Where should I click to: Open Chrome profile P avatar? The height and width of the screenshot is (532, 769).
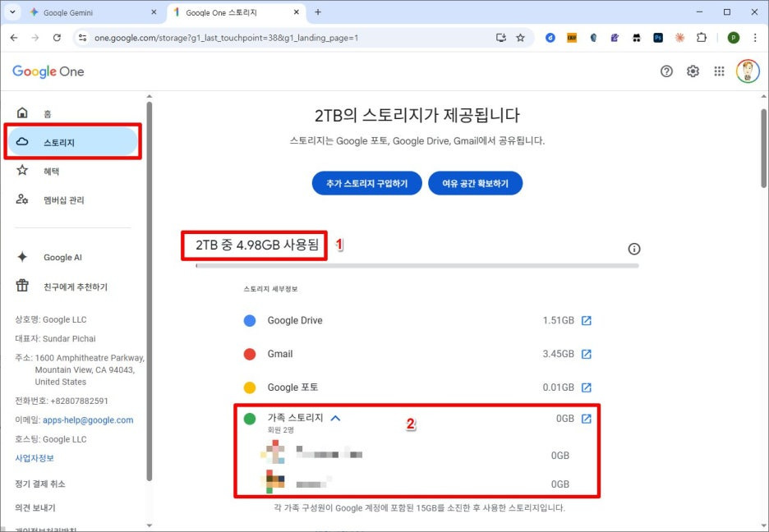click(x=733, y=38)
